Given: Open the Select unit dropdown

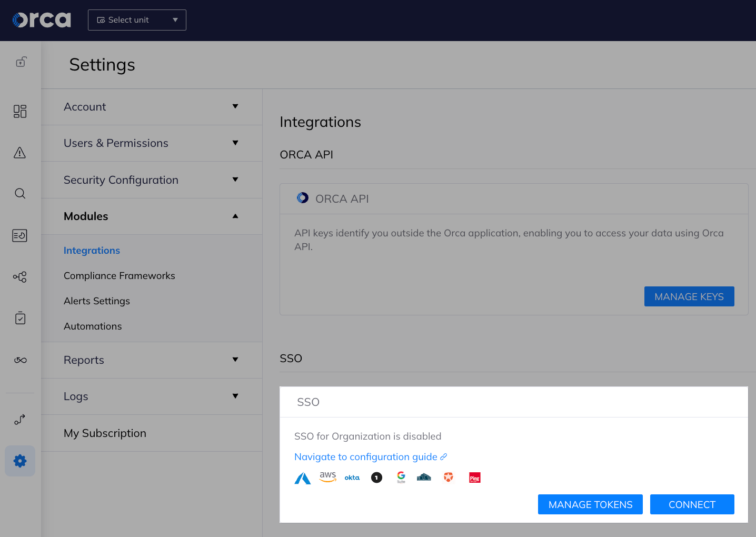Looking at the screenshot, I should (x=137, y=19).
